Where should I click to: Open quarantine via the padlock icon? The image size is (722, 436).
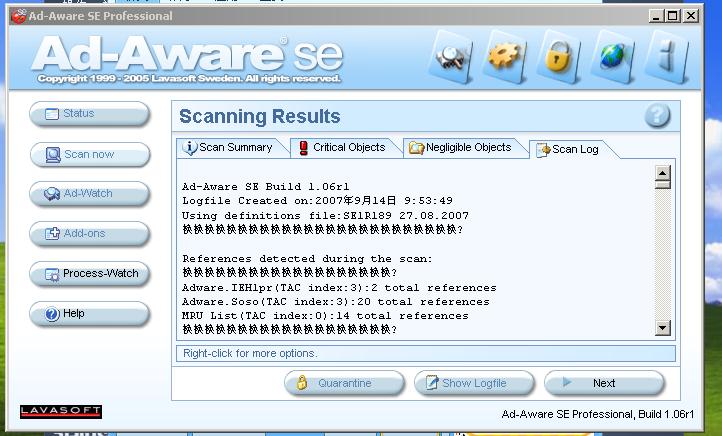tap(558, 57)
